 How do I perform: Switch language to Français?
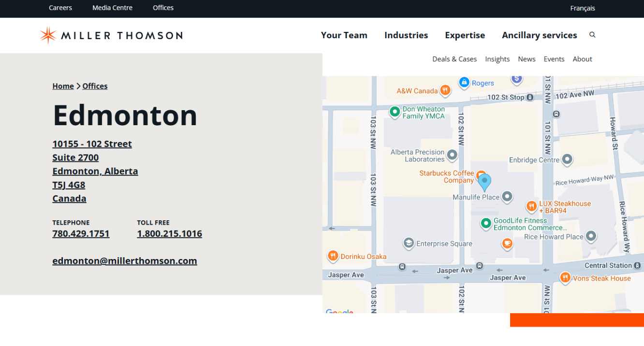point(582,8)
